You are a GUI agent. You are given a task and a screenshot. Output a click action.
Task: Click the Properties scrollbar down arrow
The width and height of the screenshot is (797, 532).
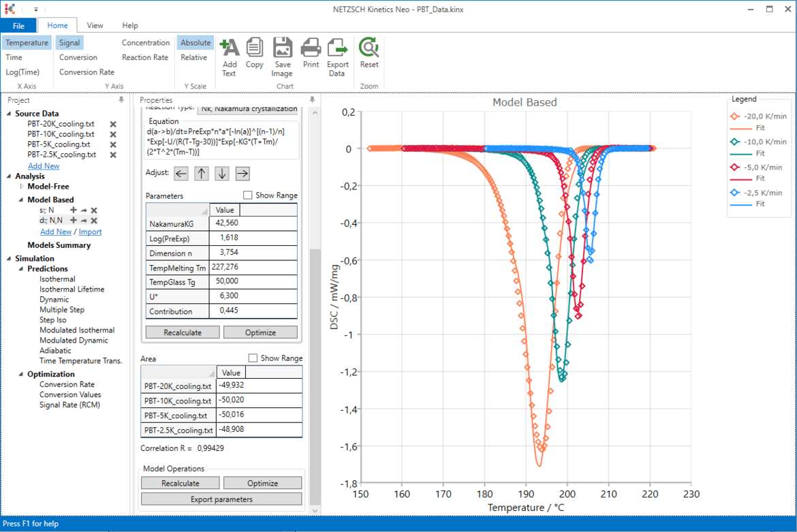pos(315,511)
